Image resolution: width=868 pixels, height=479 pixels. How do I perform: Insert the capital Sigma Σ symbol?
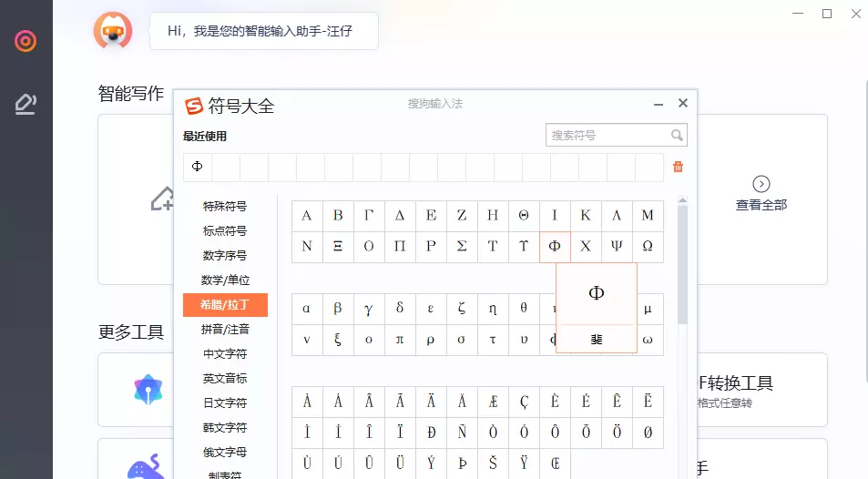[462, 247]
